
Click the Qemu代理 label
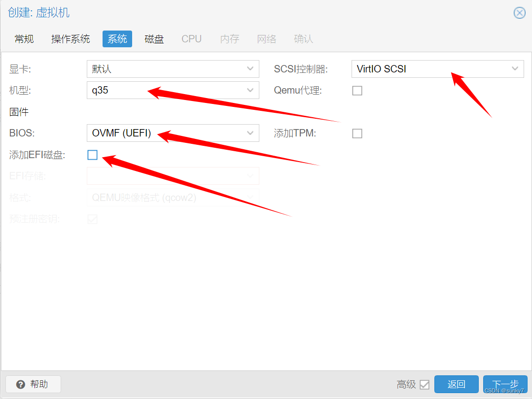tap(297, 91)
